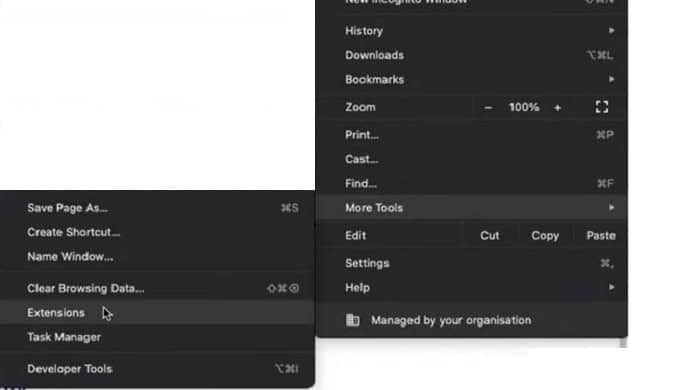Click the fullscreen icon beside Zoom
This screenshot has width=700, height=390.
(601, 107)
